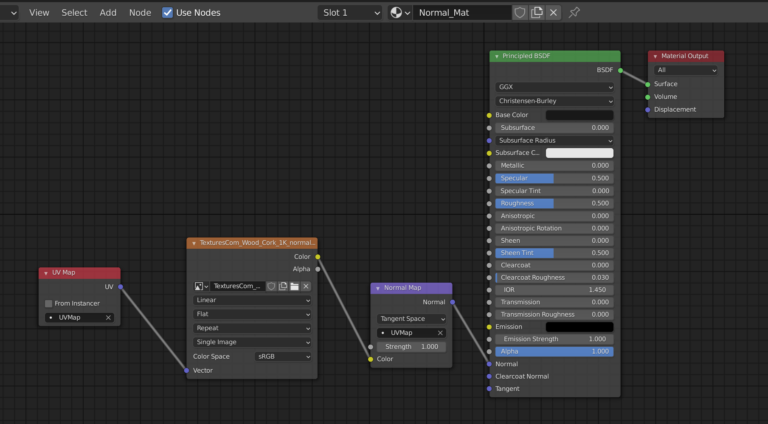Open the material browse sphere icon
This screenshot has width=768, height=424.
pos(399,13)
